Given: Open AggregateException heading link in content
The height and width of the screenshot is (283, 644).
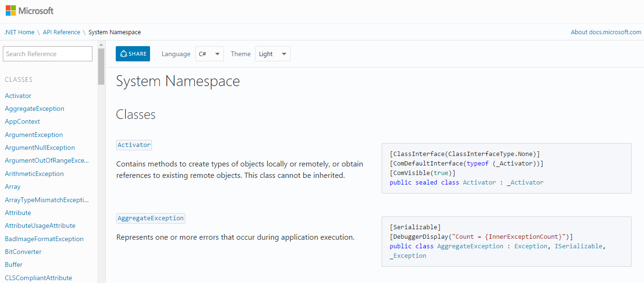Looking at the screenshot, I should (x=151, y=218).
